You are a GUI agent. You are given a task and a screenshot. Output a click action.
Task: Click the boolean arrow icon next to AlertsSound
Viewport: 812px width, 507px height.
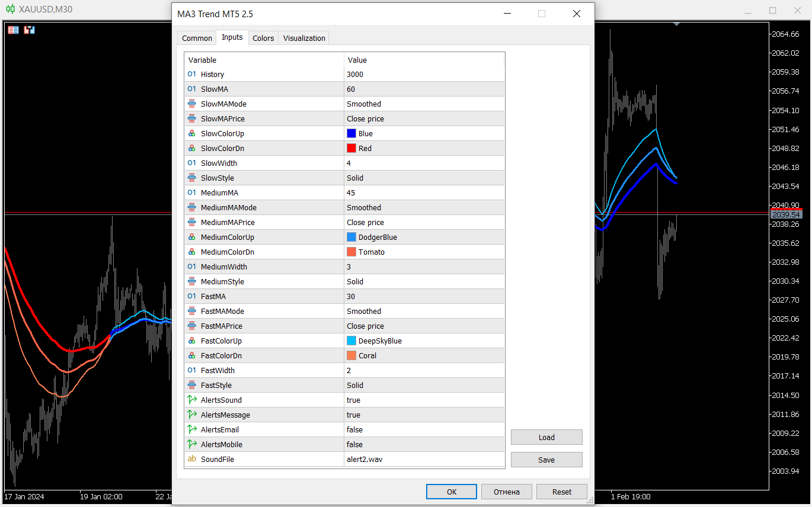click(191, 400)
